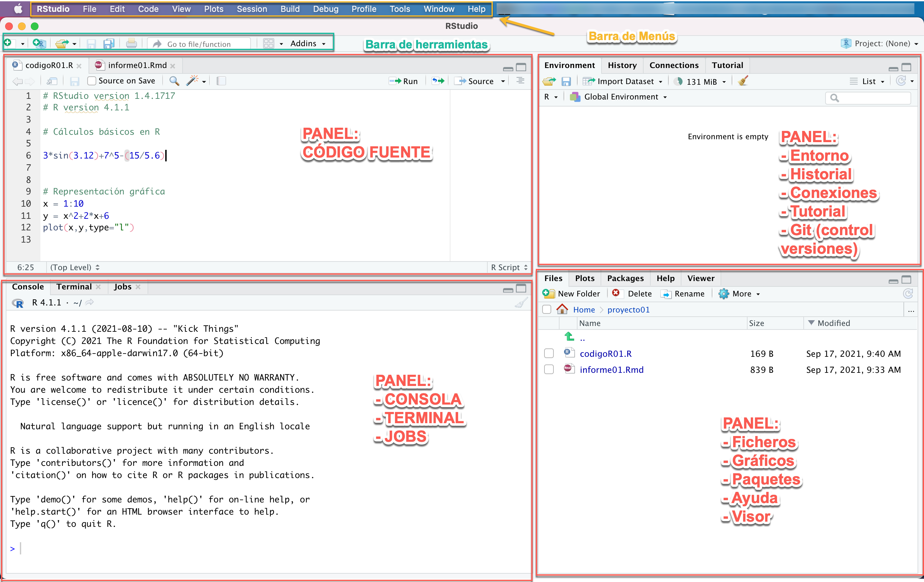Image resolution: width=924 pixels, height=582 pixels.
Task: Open the R language dropdown in Environment
Action: pyautogui.click(x=551, y=97)
